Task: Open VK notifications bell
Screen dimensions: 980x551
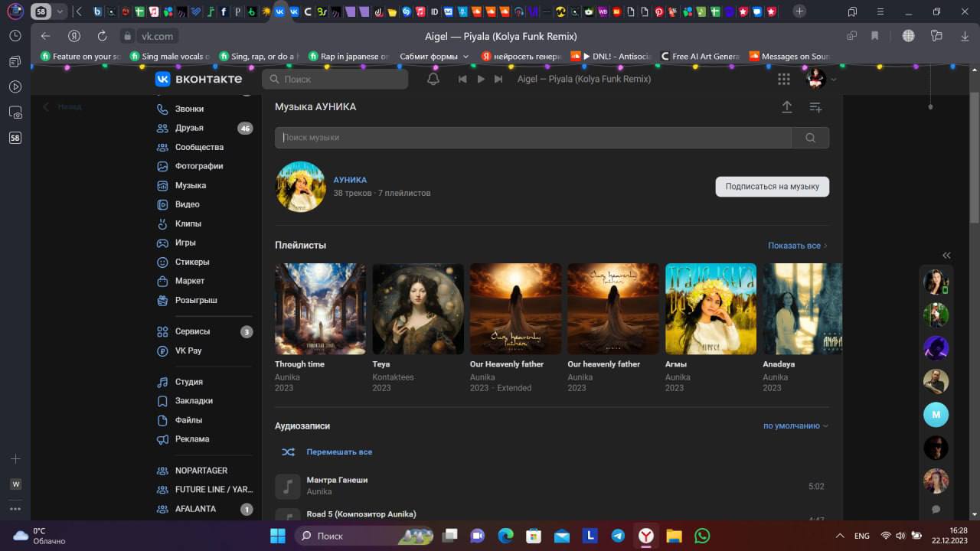Action: pos(433,79)
